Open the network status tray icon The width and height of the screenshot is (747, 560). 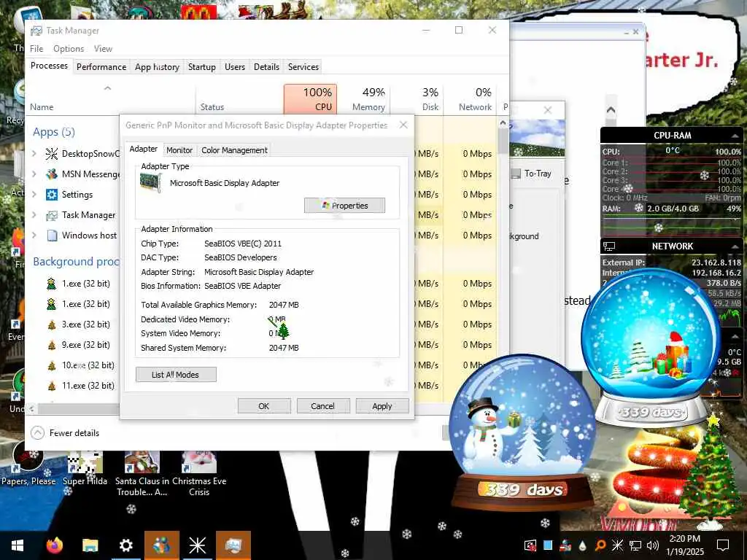coord(635,545)
